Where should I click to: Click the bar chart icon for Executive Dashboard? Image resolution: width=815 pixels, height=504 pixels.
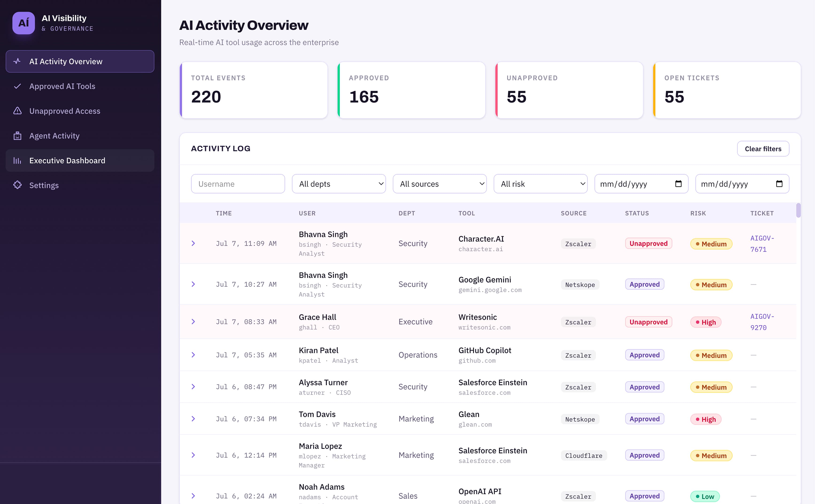(17, 160)
